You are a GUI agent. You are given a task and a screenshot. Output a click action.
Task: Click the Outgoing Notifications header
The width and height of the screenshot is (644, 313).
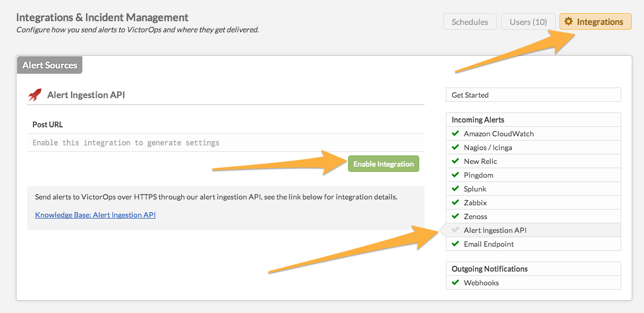click(x=489, y=269)
